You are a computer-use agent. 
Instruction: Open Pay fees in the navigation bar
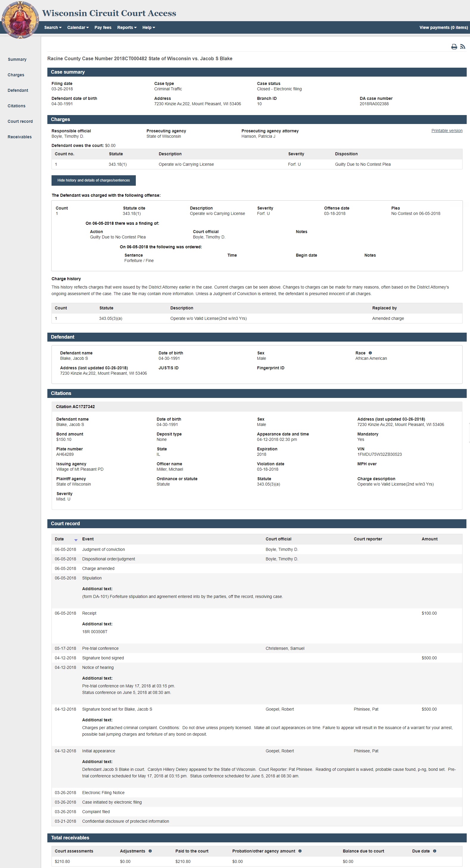[103, 28]
